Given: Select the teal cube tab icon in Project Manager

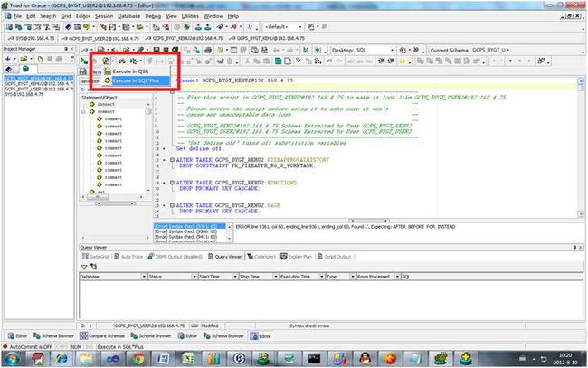Looking at the screenshot, I should pyautogui.click(x=25, y=69).
